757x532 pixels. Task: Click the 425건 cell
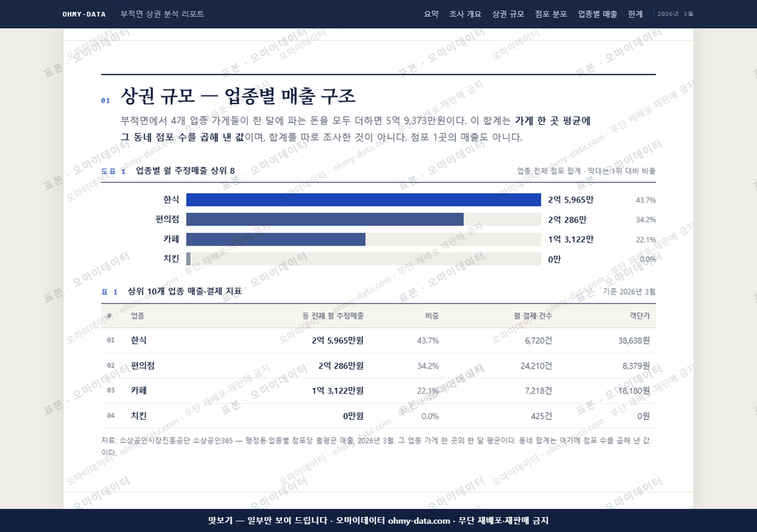coord(541,416)
